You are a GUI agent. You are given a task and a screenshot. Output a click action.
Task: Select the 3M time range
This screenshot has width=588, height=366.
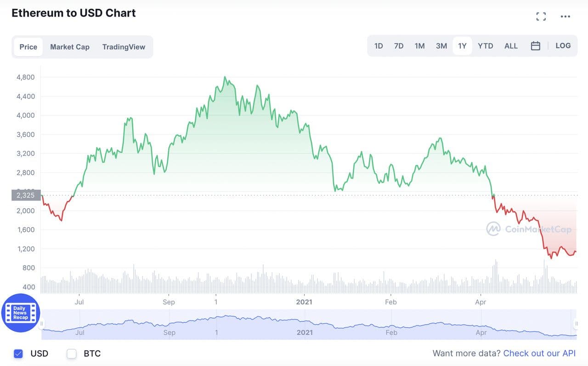click(441, 46)
